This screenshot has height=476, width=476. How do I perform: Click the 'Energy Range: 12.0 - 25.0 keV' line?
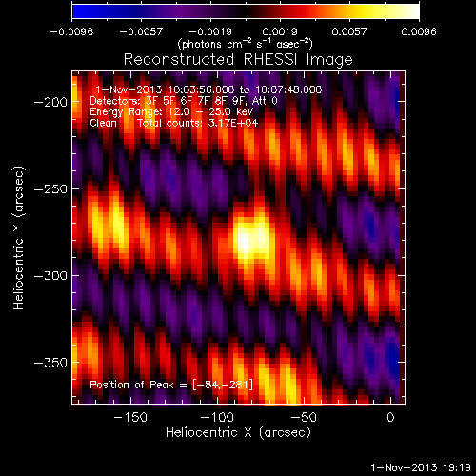coord(171,111)
